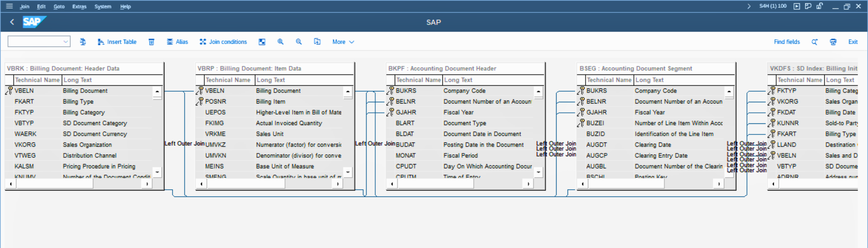Click the scales check icon in toolbar
This screenshot has width=868, height=248.
[83, 42]
